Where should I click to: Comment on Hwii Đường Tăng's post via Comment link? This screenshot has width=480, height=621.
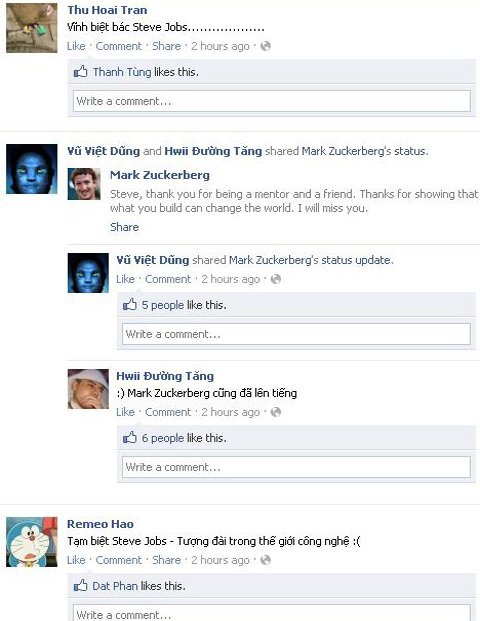click(x=168, y=412)
